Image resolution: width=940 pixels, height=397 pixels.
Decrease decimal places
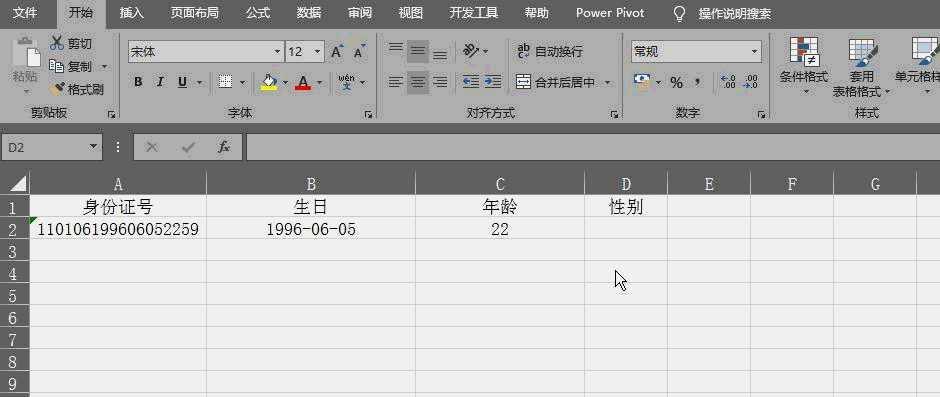coord(751,82)
